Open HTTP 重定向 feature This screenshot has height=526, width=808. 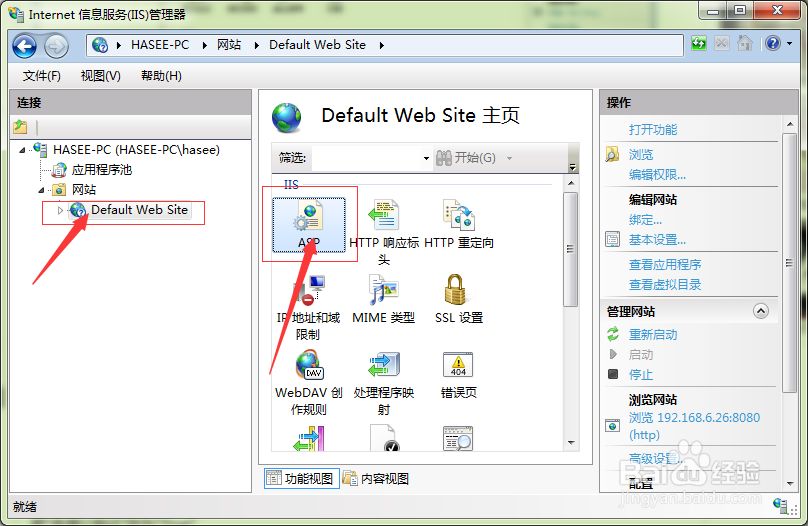459,225
